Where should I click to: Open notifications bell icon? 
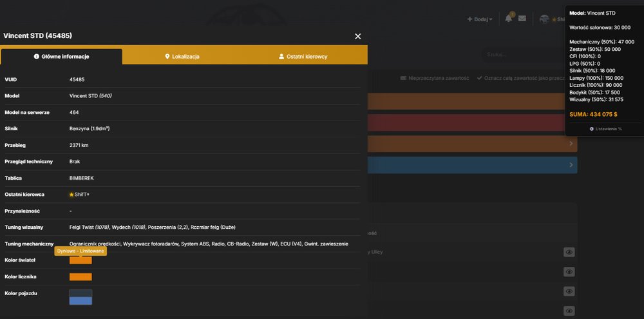tap(509, 19)
